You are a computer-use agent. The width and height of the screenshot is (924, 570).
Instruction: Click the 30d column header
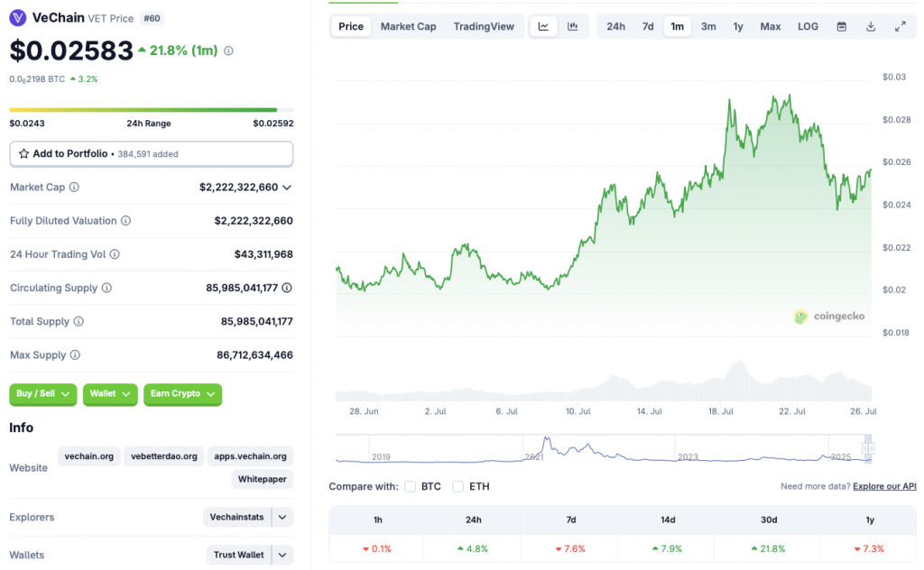click(769, 520)
